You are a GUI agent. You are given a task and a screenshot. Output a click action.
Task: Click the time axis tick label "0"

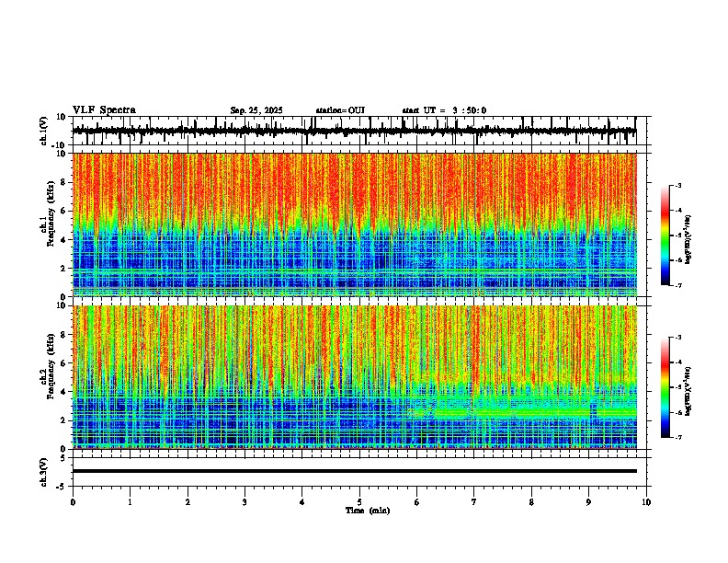tap(73, 502)
